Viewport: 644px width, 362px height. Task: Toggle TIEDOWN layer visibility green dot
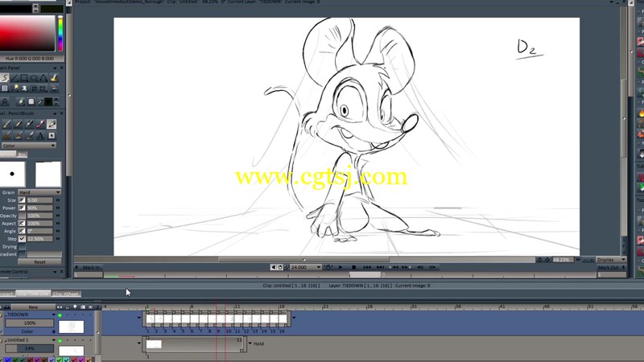coord(60,315)
